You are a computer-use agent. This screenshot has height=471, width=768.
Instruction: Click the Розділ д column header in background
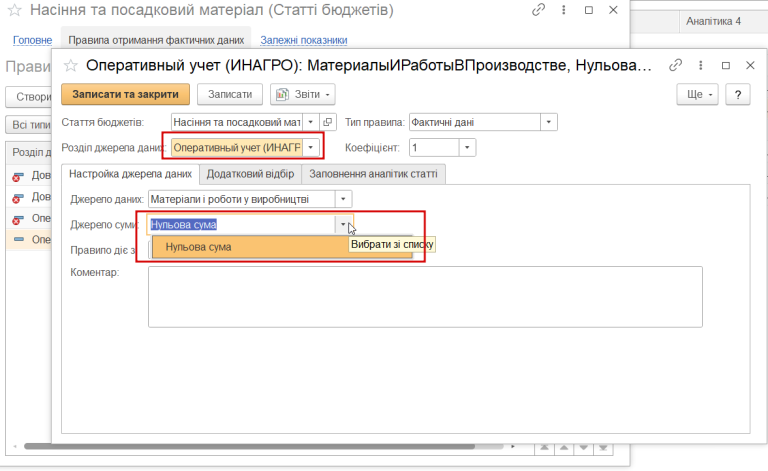[28, 152]
